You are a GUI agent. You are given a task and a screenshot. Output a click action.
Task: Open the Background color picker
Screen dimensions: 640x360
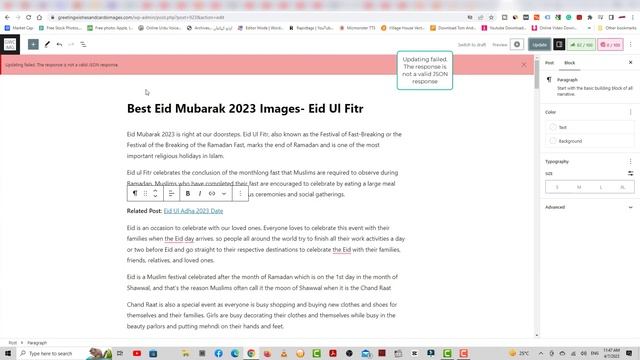click(x=589, y=141)
